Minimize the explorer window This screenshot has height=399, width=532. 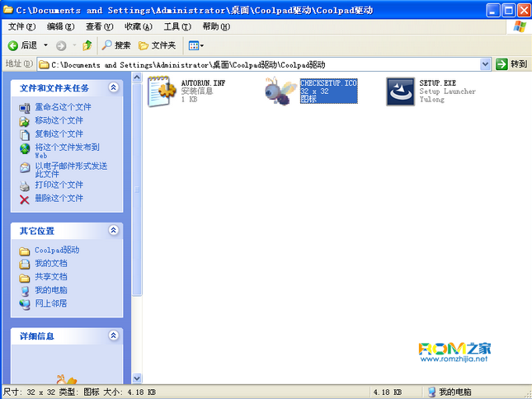coord(493,10)
